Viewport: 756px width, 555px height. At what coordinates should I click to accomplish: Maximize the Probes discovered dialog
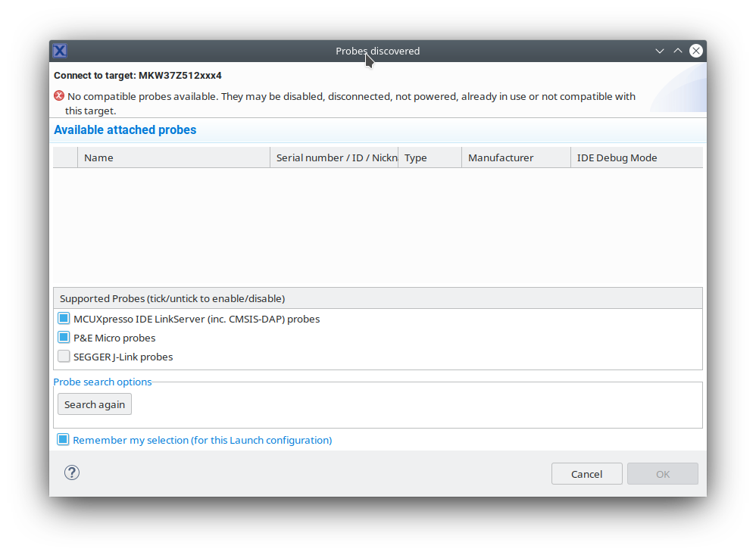678,51
